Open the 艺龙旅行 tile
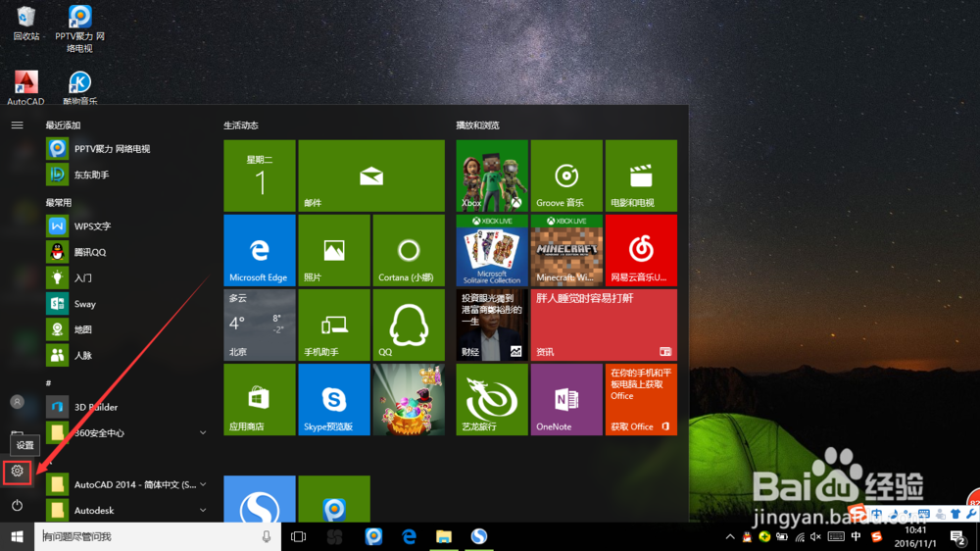 (x=492, y=400)
